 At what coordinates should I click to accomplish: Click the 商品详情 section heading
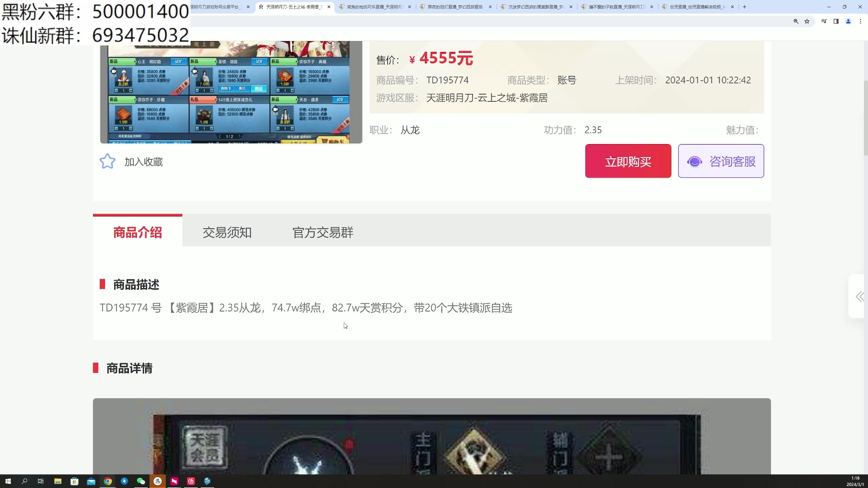[x=129, y=368]
